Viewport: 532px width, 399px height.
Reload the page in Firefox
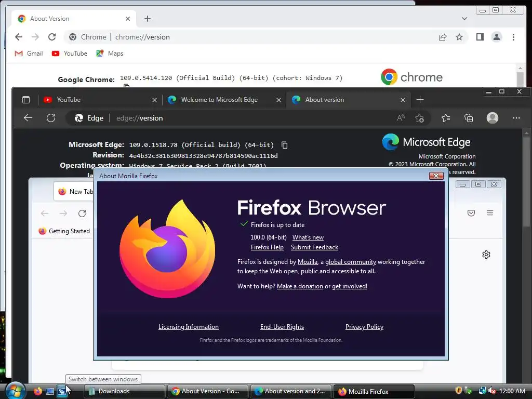tap(82, 214)
